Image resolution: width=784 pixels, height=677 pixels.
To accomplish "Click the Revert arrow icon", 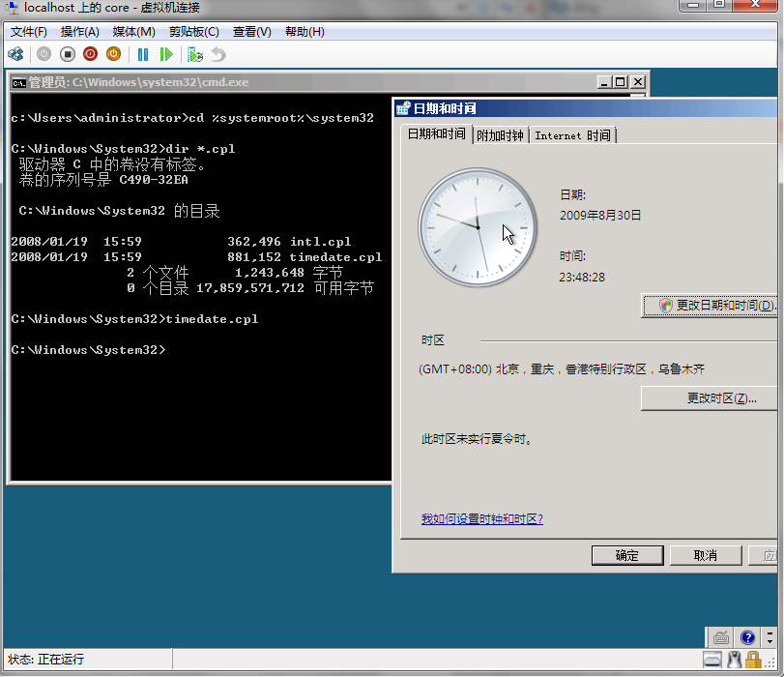I will point(218,54).
